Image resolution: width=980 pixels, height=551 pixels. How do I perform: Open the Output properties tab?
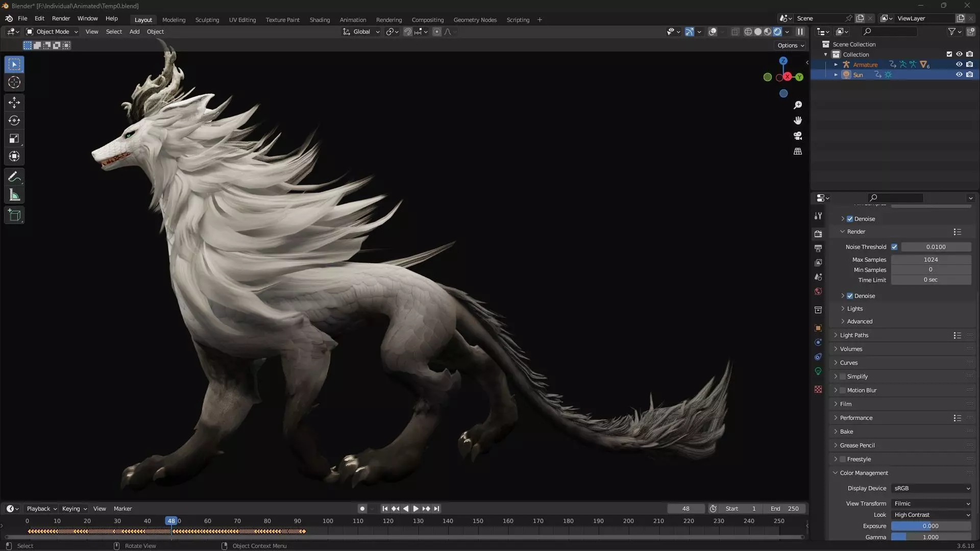818,248
